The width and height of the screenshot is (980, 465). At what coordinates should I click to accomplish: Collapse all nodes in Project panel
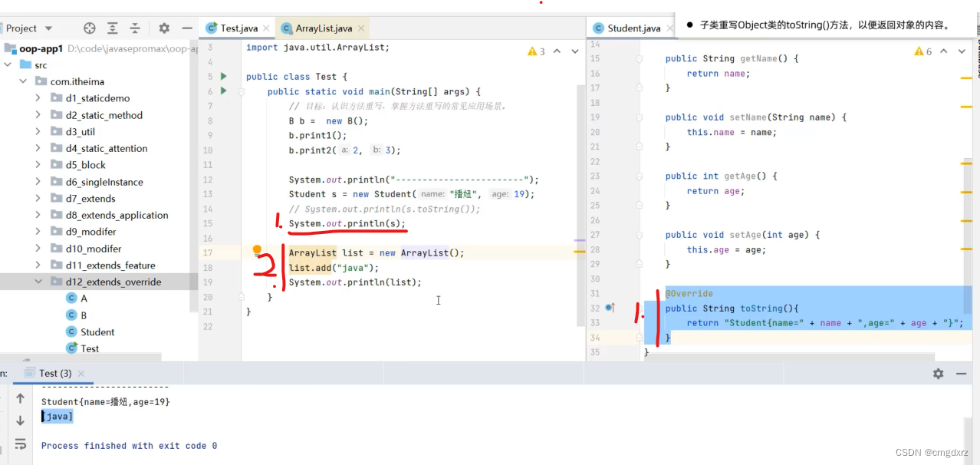134,28
